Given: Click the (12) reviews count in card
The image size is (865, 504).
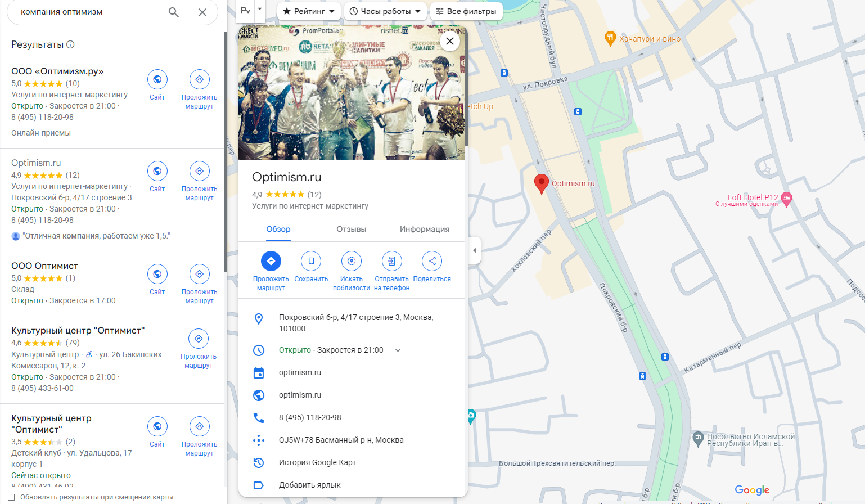Looking at the screenshot, I should [x=314, y=195].
